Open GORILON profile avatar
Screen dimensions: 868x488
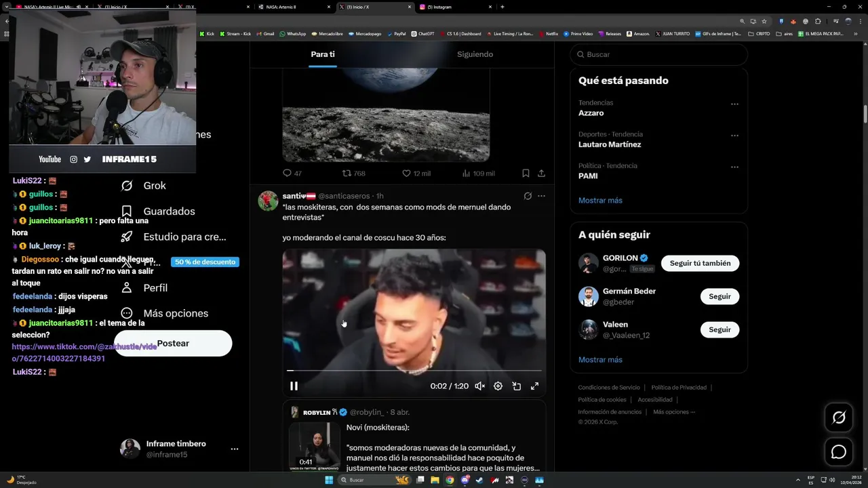(588, 263)
